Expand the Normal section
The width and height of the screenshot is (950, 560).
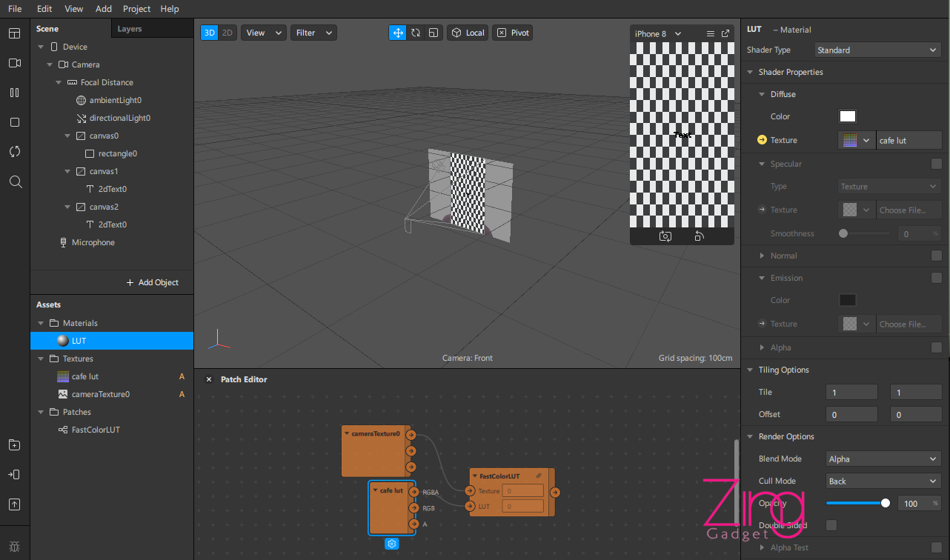762,256
